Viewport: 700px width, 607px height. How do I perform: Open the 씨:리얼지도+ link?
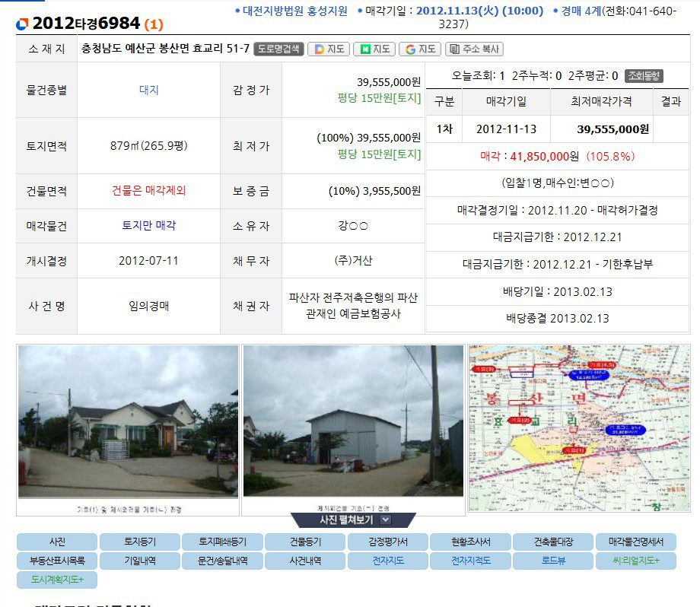coord(635,561)
